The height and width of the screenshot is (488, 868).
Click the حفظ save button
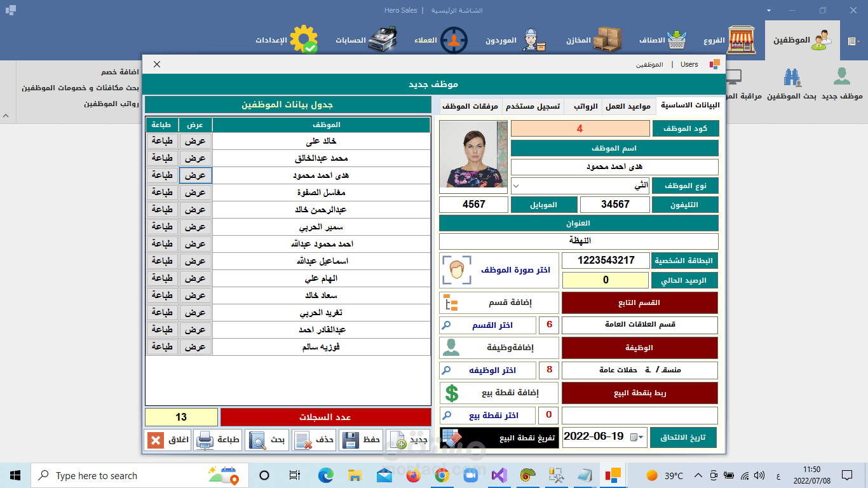pyautogui.click(x=360, y=439)
